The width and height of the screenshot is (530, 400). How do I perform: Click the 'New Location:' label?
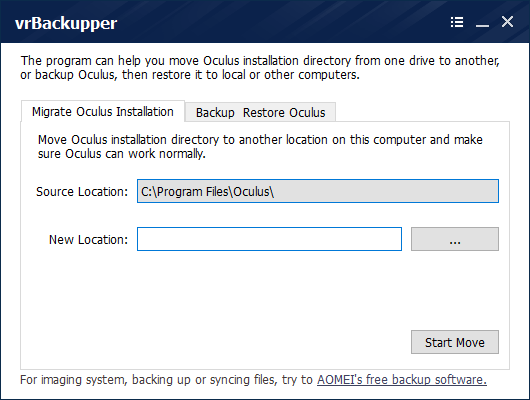pyautogui.click(x=89, y=240)
